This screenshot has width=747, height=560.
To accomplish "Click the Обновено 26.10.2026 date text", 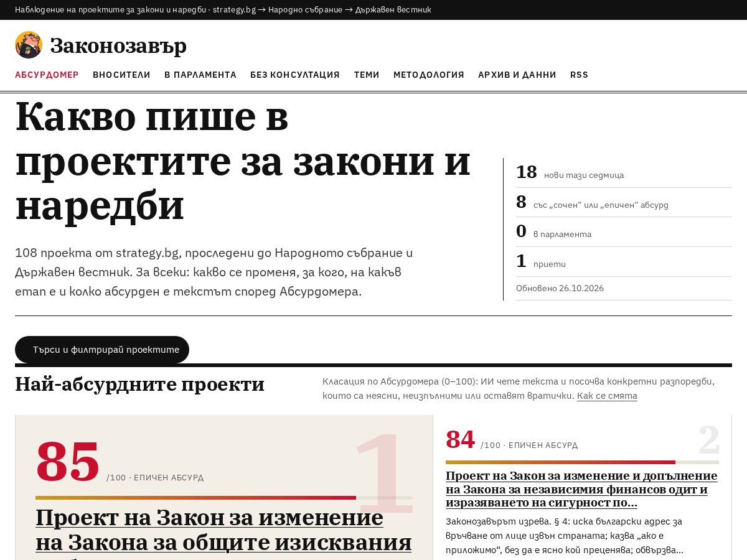I will 560,288.
